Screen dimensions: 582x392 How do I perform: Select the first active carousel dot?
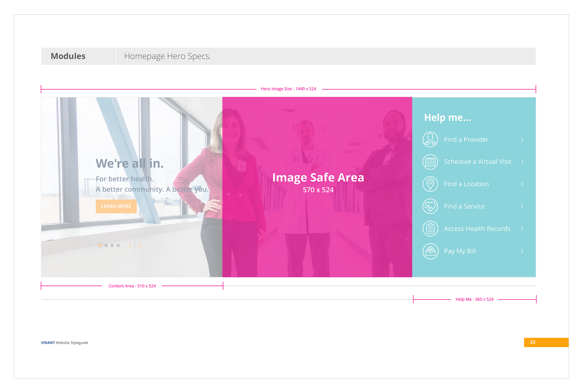point(100,245)
